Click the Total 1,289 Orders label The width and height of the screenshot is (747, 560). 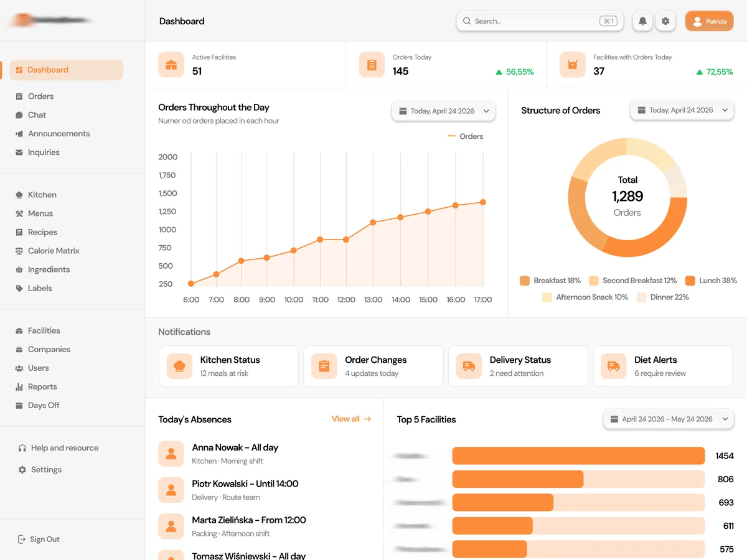(627, 196)
